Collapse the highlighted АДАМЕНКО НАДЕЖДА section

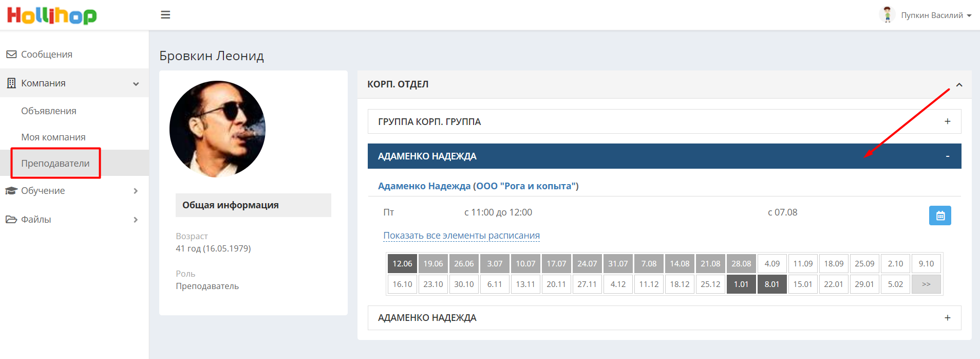[665, 156]
